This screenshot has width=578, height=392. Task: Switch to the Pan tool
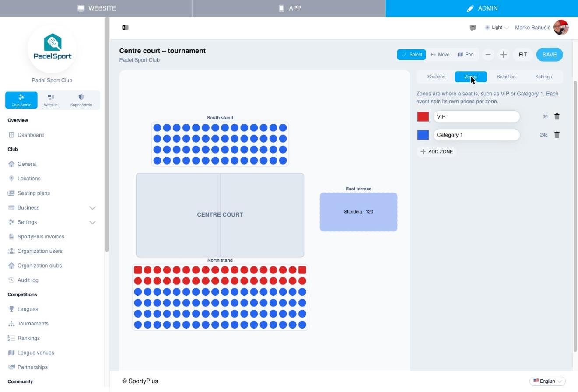[x=466, y=55]
